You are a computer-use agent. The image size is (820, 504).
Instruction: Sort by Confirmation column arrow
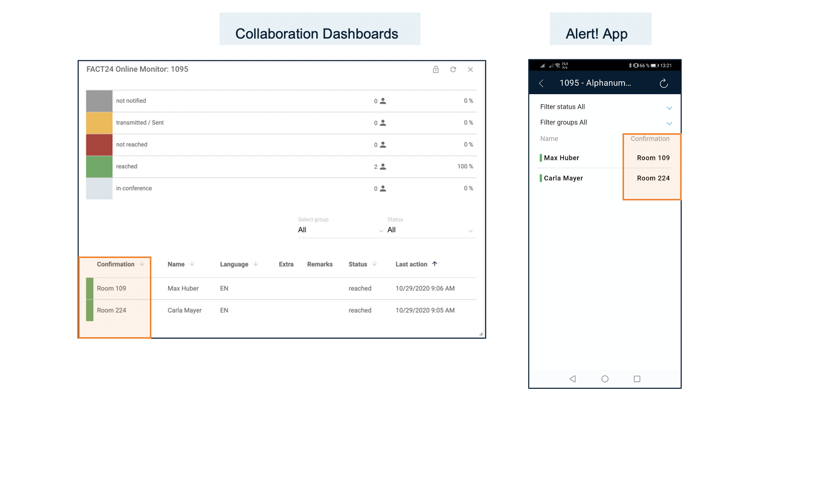point(142,264)
